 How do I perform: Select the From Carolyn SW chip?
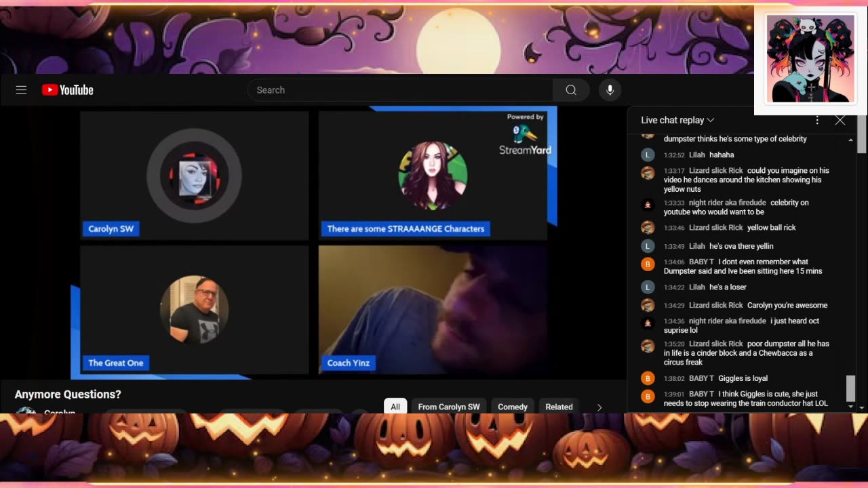pyautogui.click(x=449, y=407)
